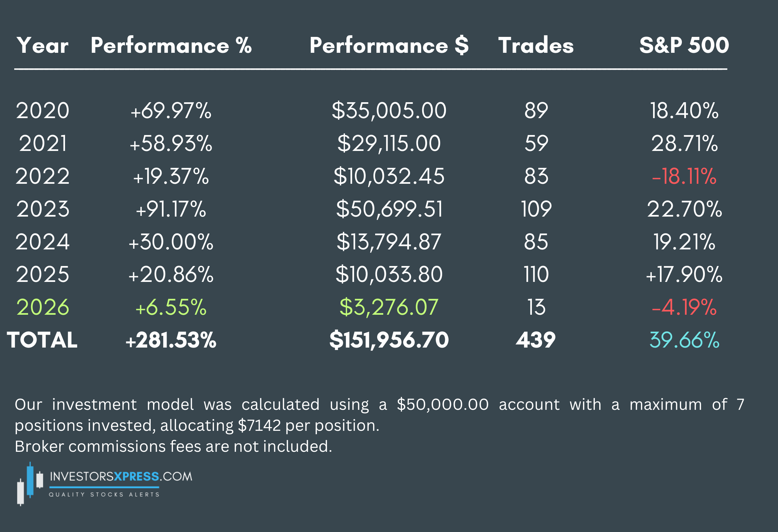Click the 2020 performance value +69.97%

(x=171, y=111)
